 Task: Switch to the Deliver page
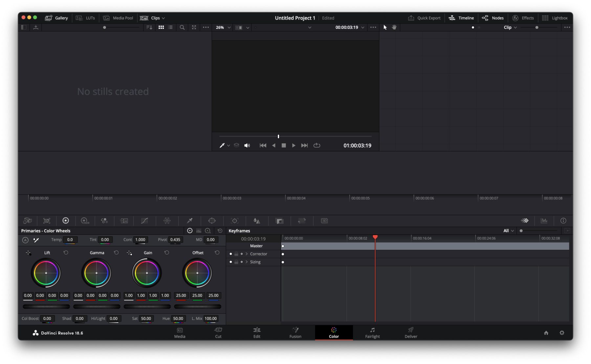tap(411, 333)
